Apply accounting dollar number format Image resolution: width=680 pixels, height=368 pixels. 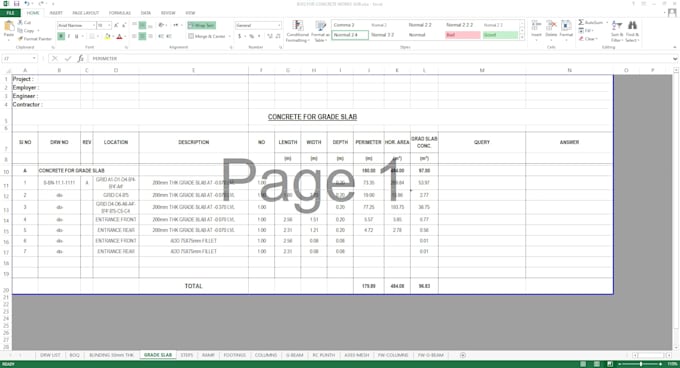point(239,36)
